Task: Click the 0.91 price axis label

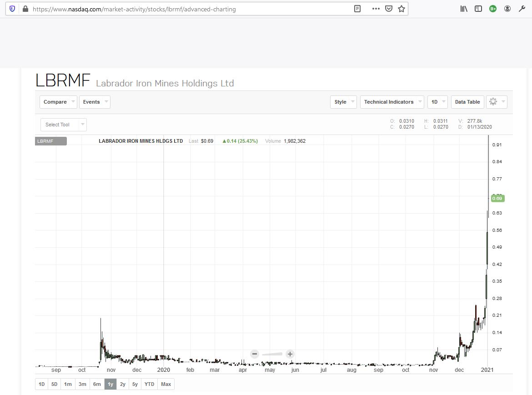Action: click(497, 145)
